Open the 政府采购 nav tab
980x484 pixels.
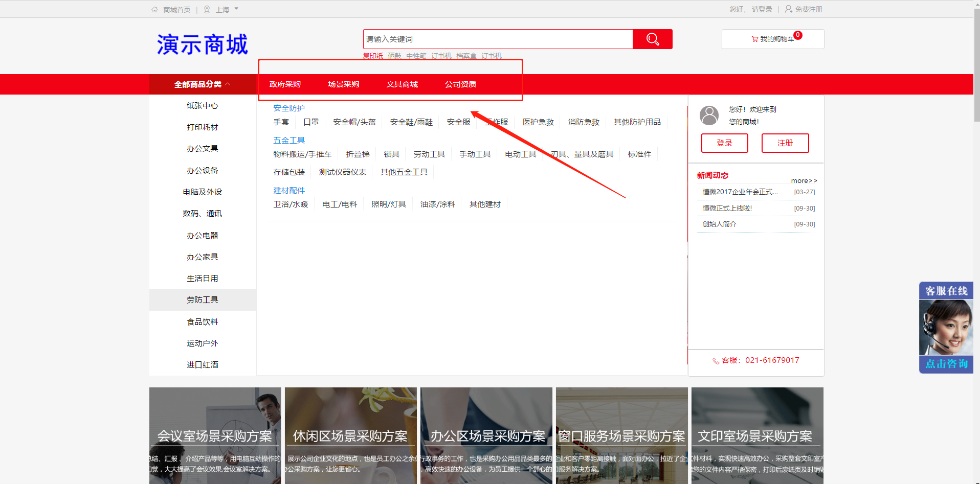tap(285, 84)
